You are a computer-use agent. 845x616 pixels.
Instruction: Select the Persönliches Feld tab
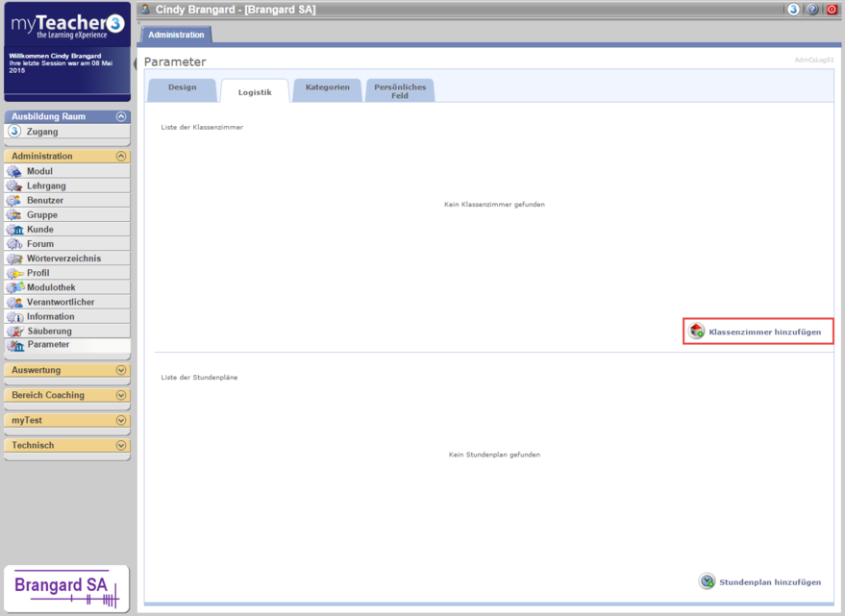[400, 91]
